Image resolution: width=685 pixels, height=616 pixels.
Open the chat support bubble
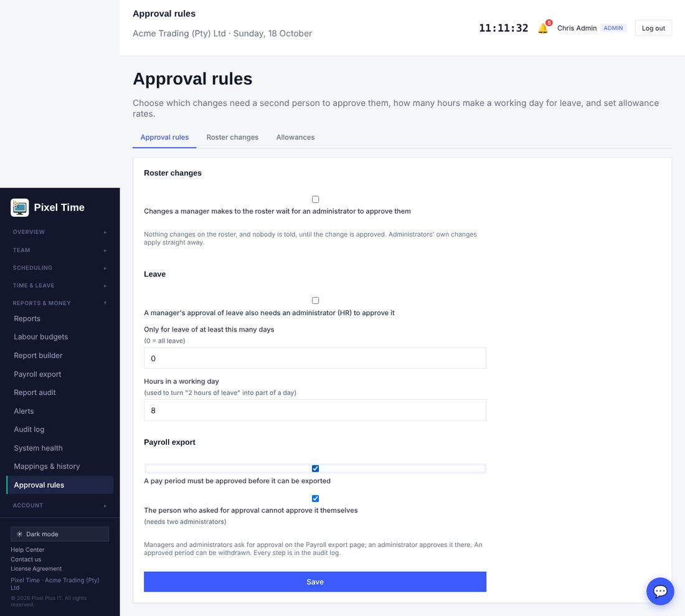pyautogui.click(x=659, y=591)
